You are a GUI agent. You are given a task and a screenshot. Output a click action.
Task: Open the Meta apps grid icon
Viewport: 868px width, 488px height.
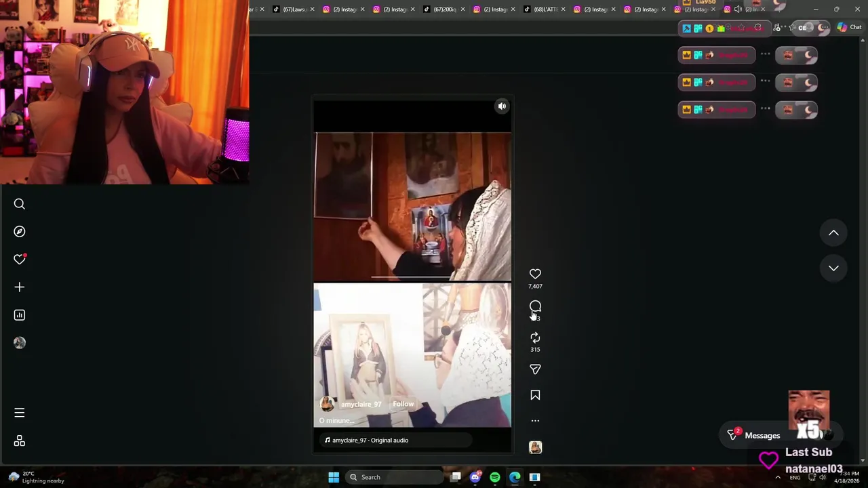pyautogui.click(x=19, y=441)
